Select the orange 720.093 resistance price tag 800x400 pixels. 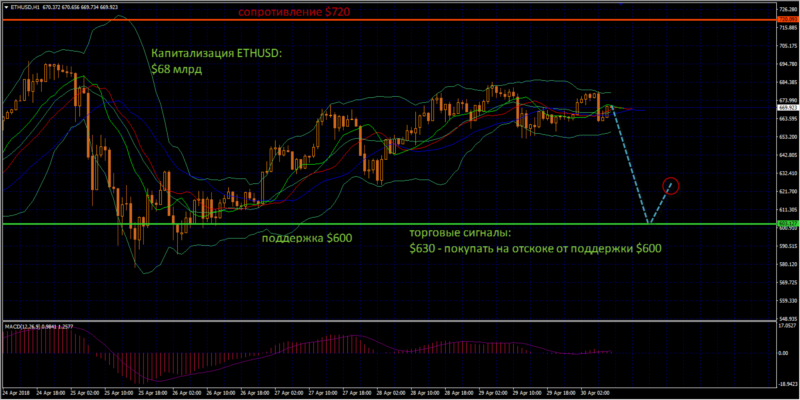(x=786, y=19)
